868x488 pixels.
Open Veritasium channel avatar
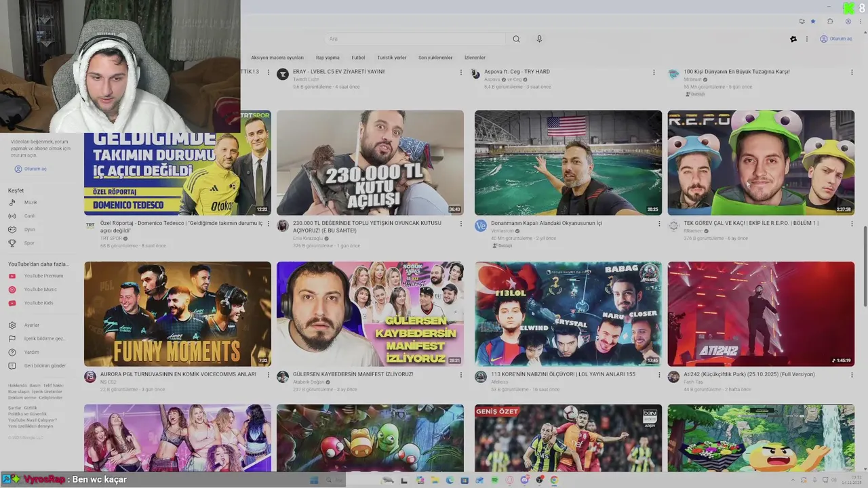(x=481, y=226)
